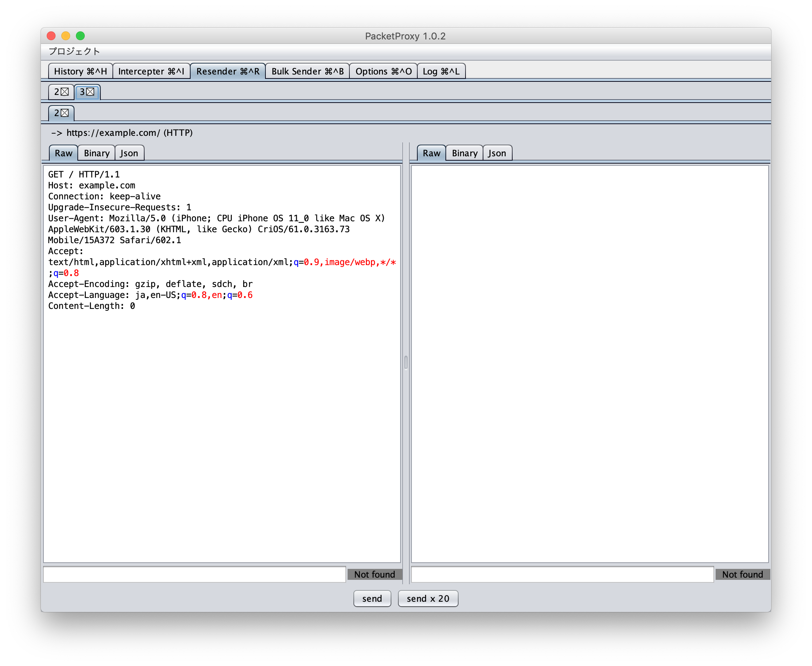
Task: Click the 'GET / HTTP/1.1' request line
Action: 84,175
